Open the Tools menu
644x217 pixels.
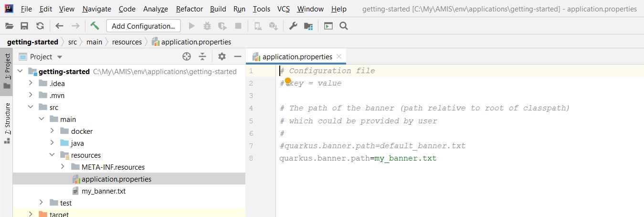262,9
